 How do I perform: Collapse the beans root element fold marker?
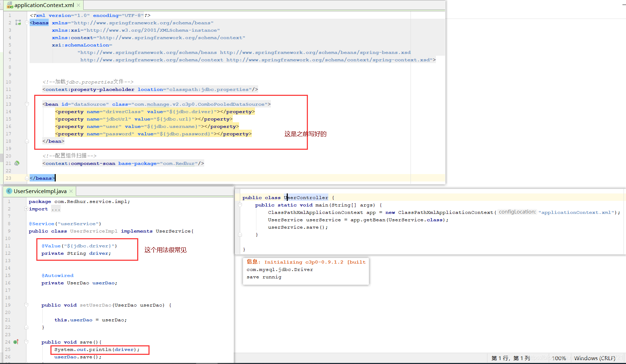pyautogui.click(x=27, y=23)
